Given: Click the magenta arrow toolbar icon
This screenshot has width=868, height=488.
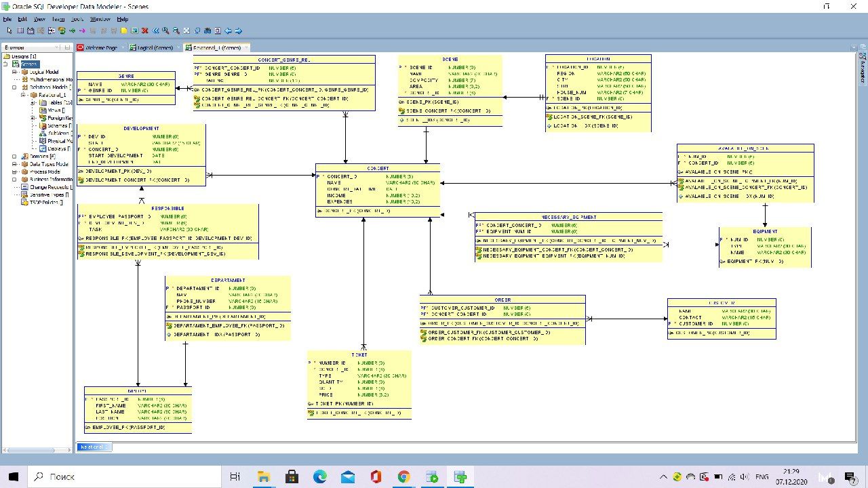Looking at the screenshot, I should click(82, 30).
